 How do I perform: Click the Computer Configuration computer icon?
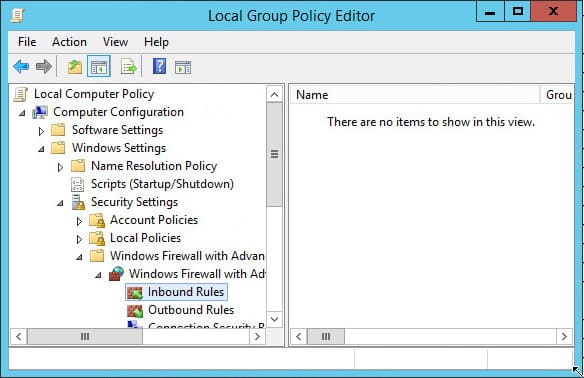point(40,112)
